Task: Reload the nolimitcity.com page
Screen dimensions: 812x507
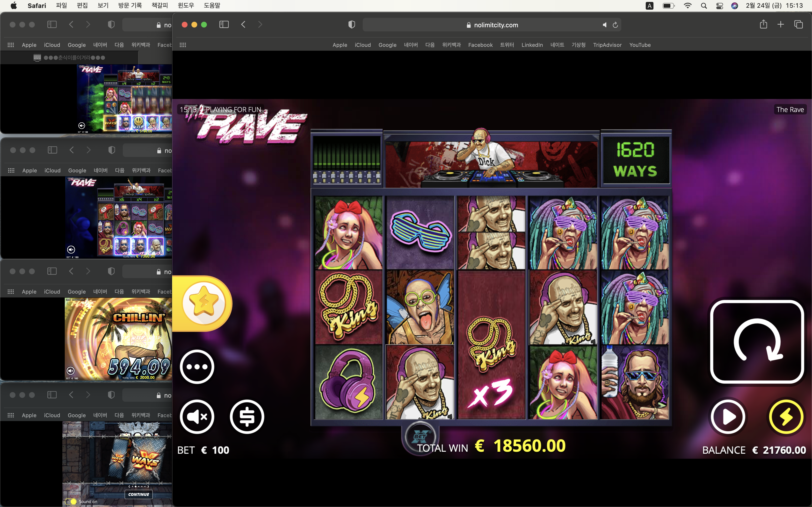Action: pyautogui.click(x=615, y=25)
